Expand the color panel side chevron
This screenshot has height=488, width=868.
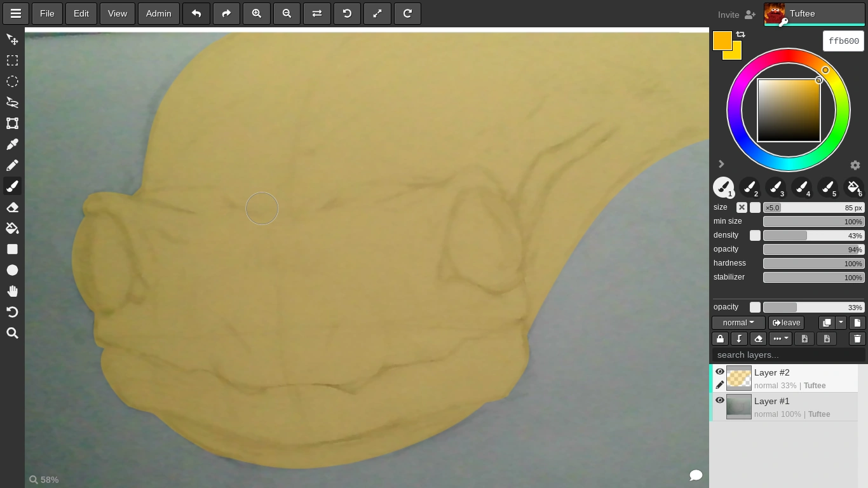tap(721, 164)
